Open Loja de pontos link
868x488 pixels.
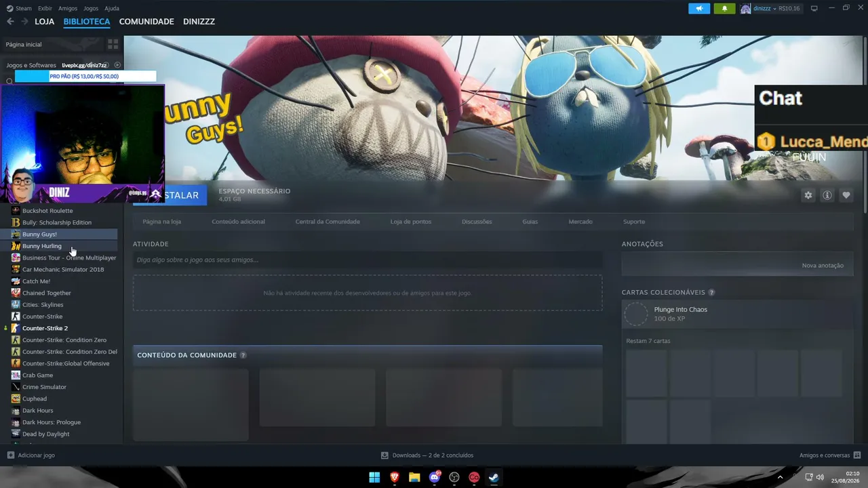point(410,222)
